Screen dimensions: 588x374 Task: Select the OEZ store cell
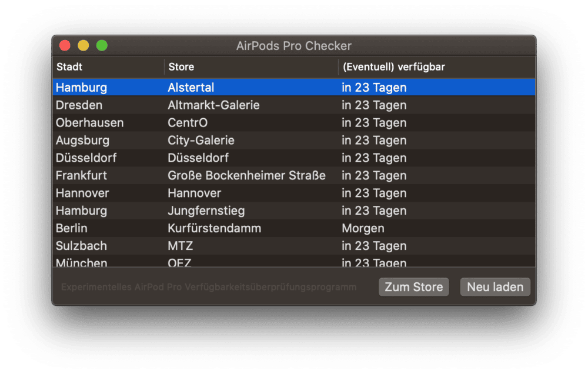[179, 262]
